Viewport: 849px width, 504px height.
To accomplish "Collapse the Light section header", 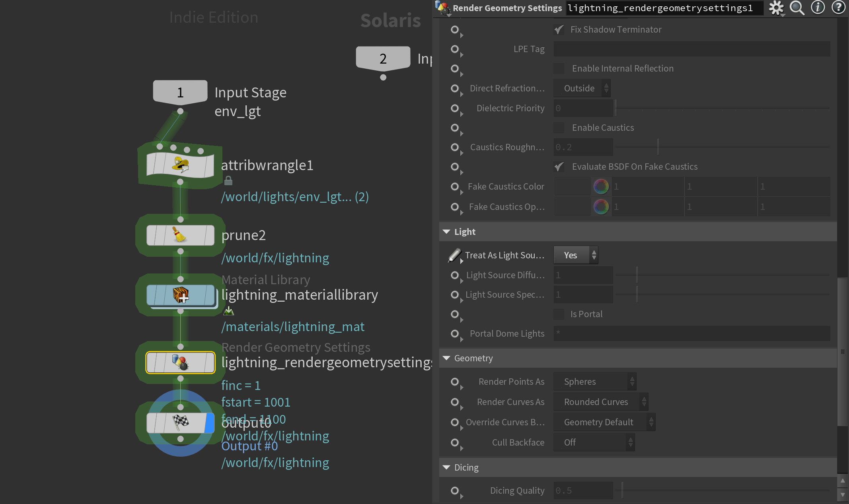I will pyautogui.click(x=447, y=232).
